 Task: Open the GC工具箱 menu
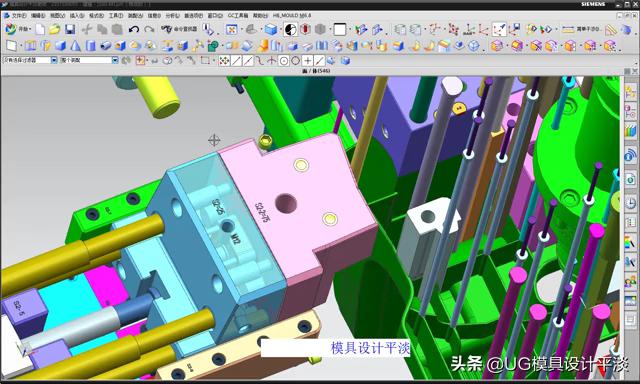point(238,16)
